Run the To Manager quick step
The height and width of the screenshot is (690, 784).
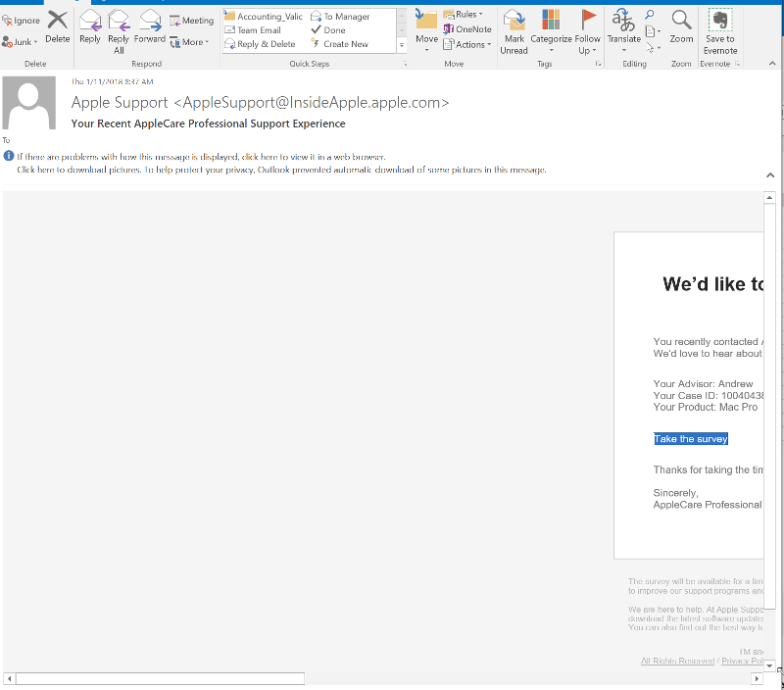[x=340, y=17]
